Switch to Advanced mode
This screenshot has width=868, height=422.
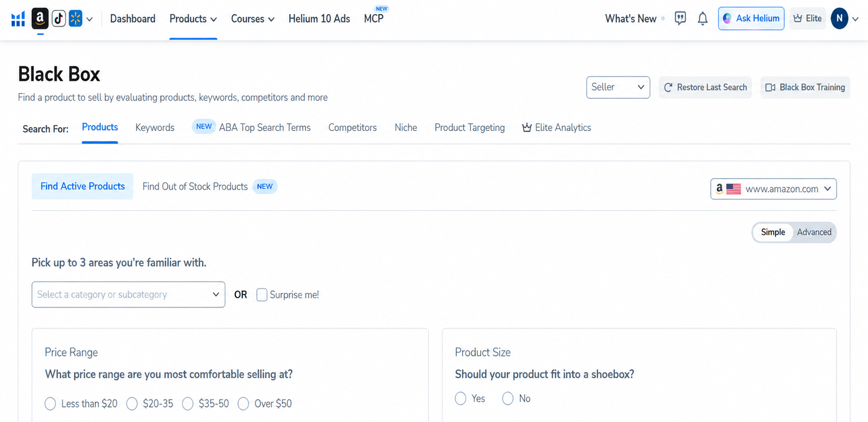tap(814, 232)
